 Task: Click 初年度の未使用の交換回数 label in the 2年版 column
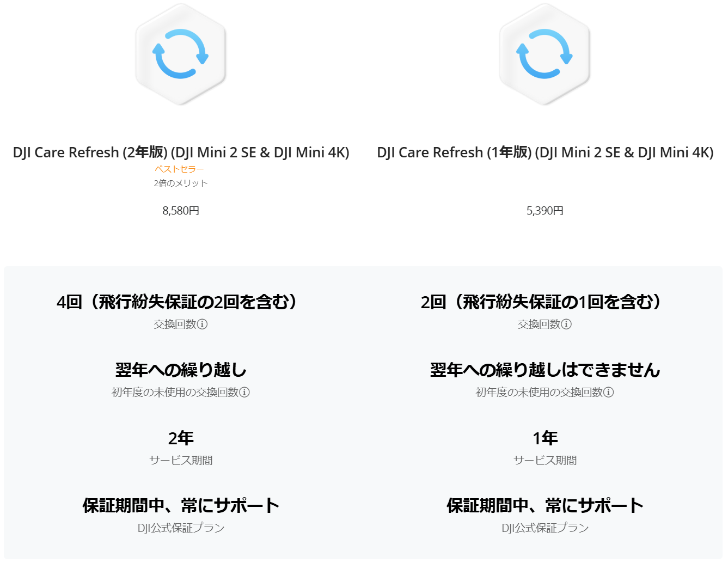(175, 392)
